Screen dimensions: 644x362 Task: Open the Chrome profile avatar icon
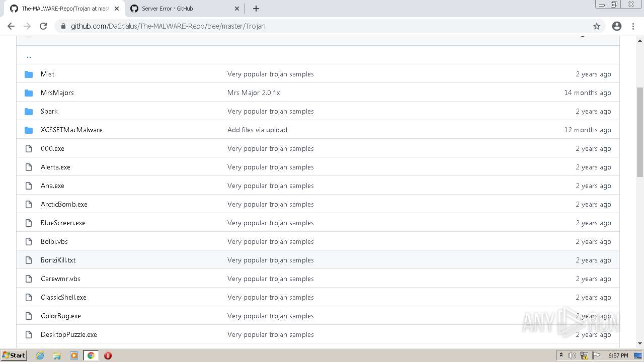[x=617, y=26]
